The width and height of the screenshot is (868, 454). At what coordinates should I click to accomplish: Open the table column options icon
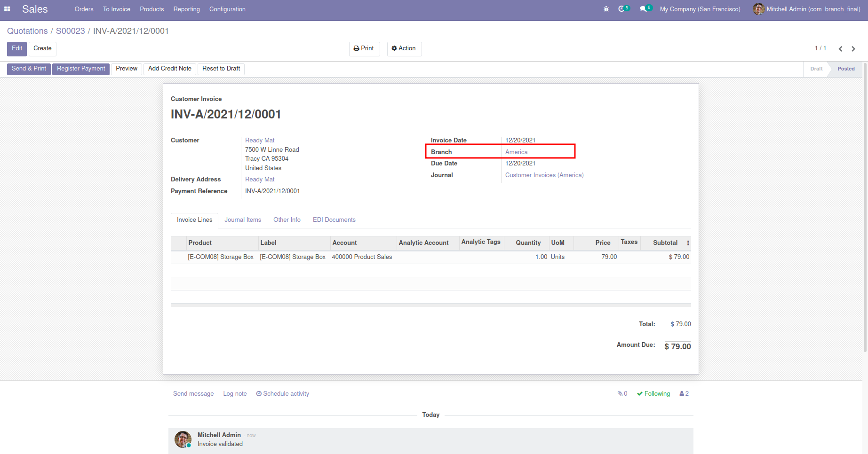pos(688,243)
